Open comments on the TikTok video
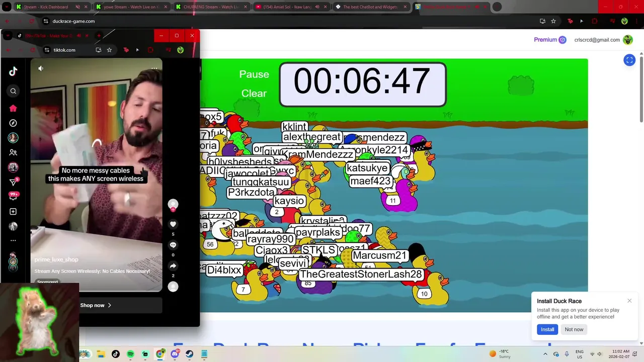Image resolution: width=644 pixels, height=362 pixels. tap(173, 245)
